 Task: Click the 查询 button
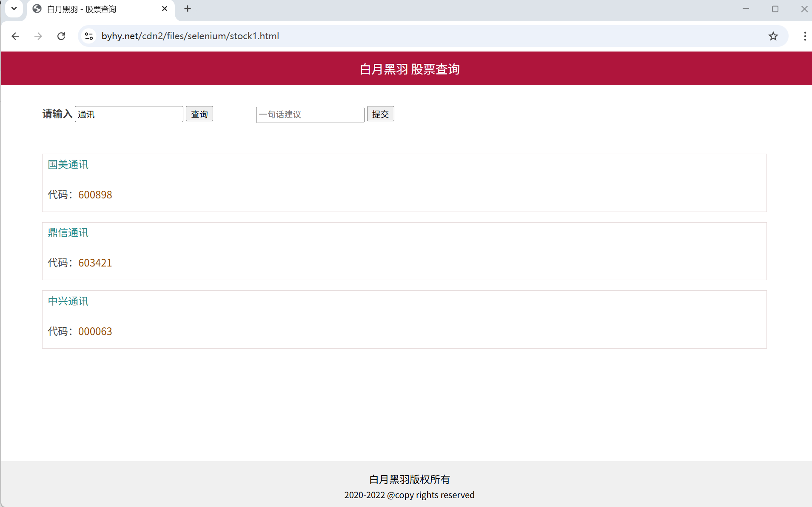[199, 114]
